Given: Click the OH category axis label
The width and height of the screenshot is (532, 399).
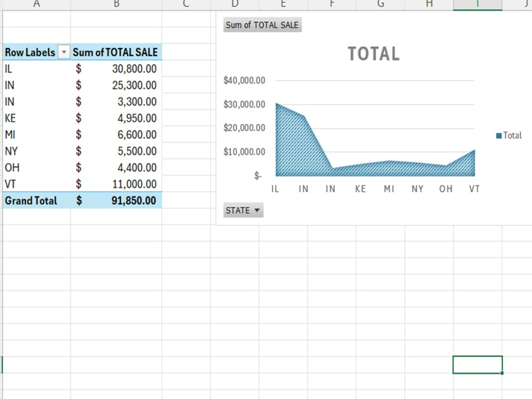Looking at the screenshot, I should [x=446, y=189].
